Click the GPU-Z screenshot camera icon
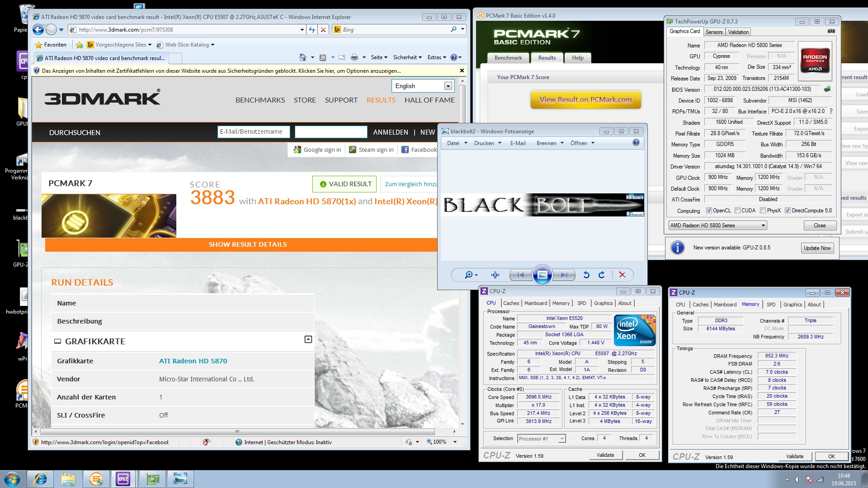This screenshot has height=488, width=868. click(831, 31)
